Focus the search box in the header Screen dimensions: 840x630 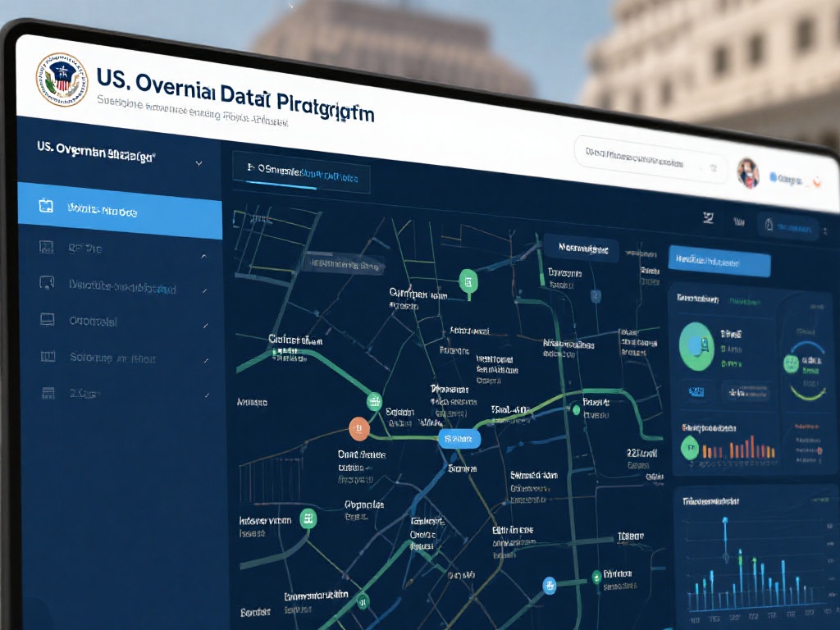[651, 159]
